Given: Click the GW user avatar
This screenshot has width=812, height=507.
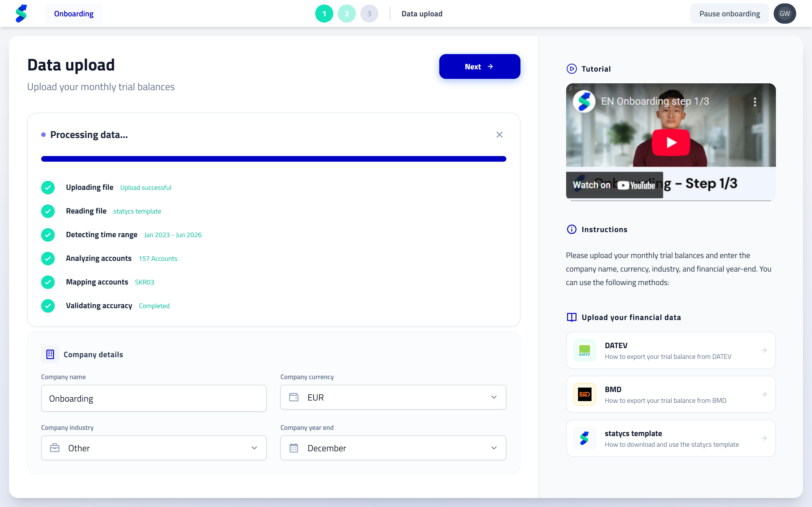Looking at the screenshot, I should pyautogui.click(x=784, y=14).
